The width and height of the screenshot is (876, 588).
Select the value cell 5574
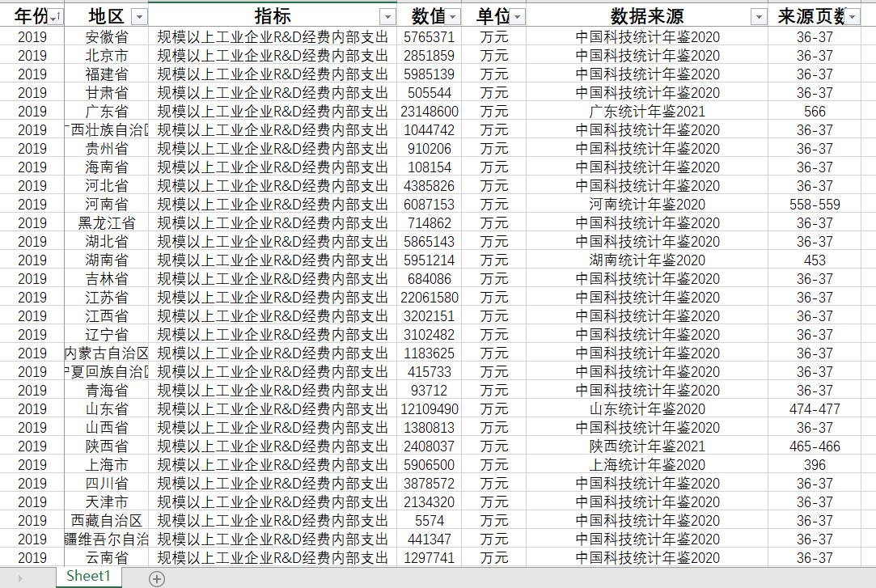coord(429,521)
